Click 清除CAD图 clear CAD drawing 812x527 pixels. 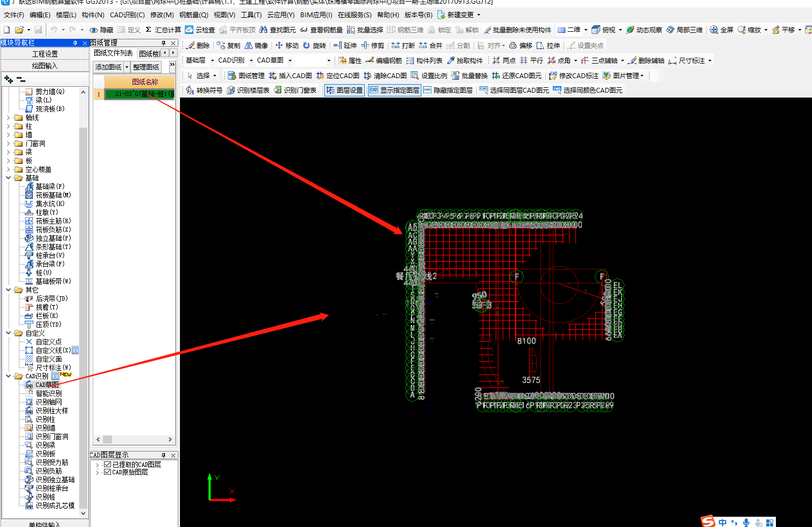385,75
